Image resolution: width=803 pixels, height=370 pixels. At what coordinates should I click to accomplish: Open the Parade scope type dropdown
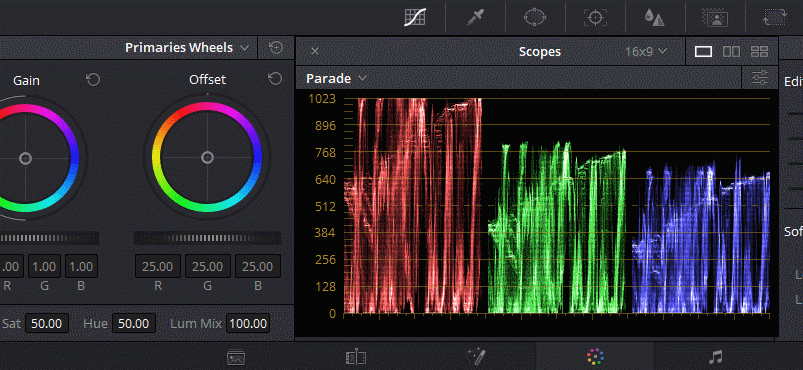pos(336,78)
